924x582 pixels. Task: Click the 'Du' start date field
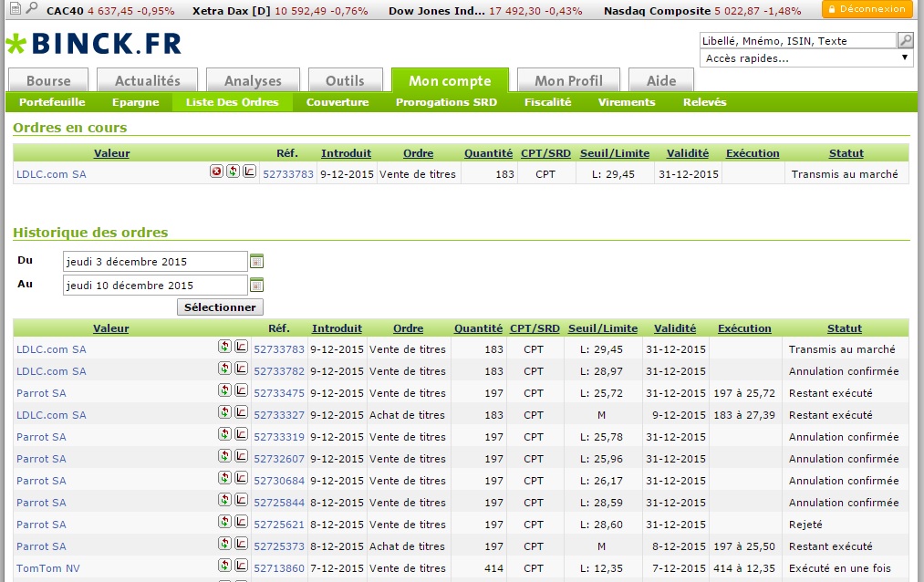[155, 262]
